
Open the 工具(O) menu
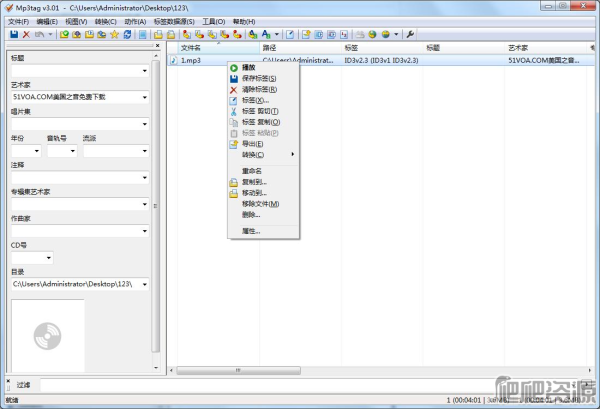[214, 22]
